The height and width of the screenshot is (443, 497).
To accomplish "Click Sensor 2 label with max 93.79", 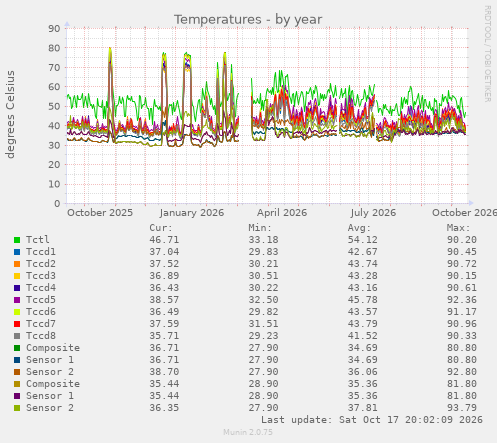I will pos(50,408).
